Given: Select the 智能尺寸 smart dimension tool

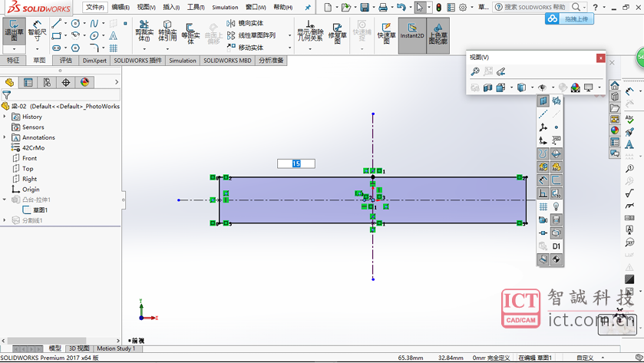Looking at the screenshot, I should point(37,31).
